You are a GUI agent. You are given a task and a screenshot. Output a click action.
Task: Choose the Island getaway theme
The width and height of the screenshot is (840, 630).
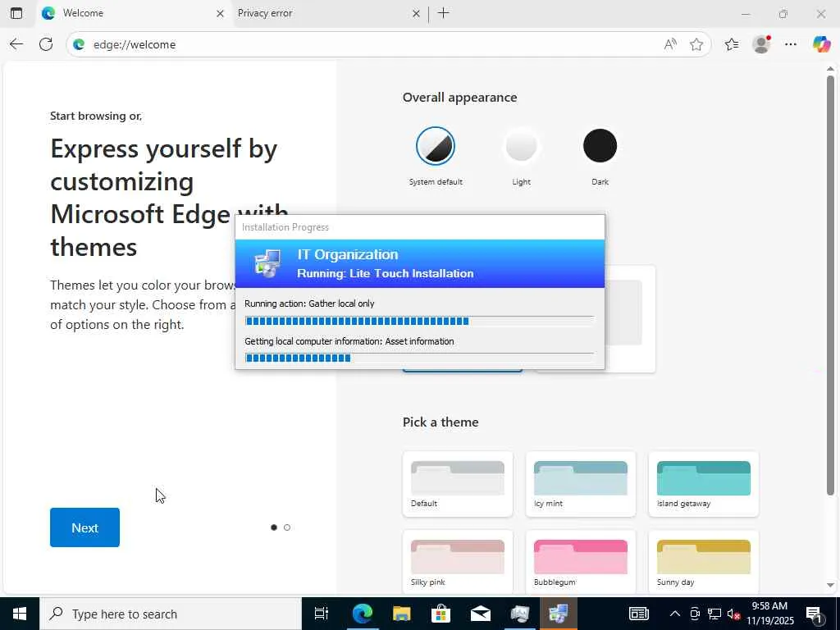[703, 484]
